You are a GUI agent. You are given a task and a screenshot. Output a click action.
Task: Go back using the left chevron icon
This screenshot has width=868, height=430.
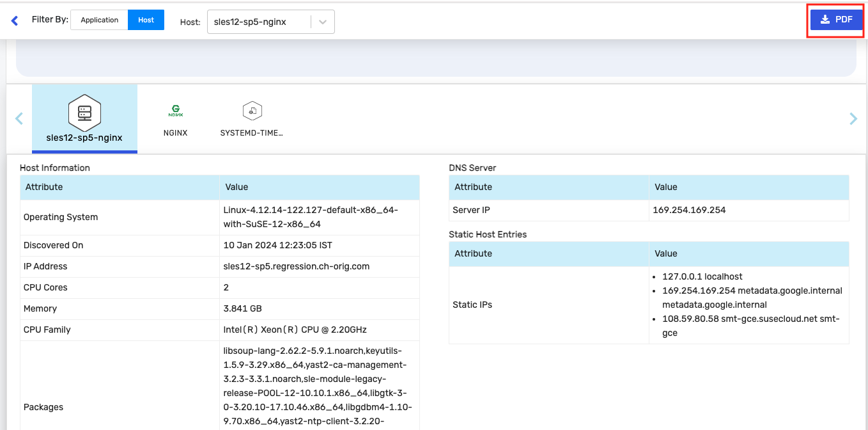pos(15,21)
